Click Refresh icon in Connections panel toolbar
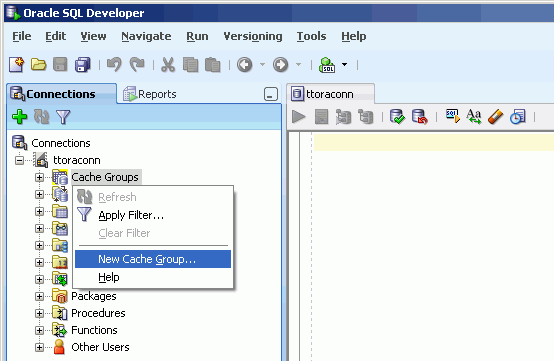Viewport: 554px width, 361px height. (41, 117)
